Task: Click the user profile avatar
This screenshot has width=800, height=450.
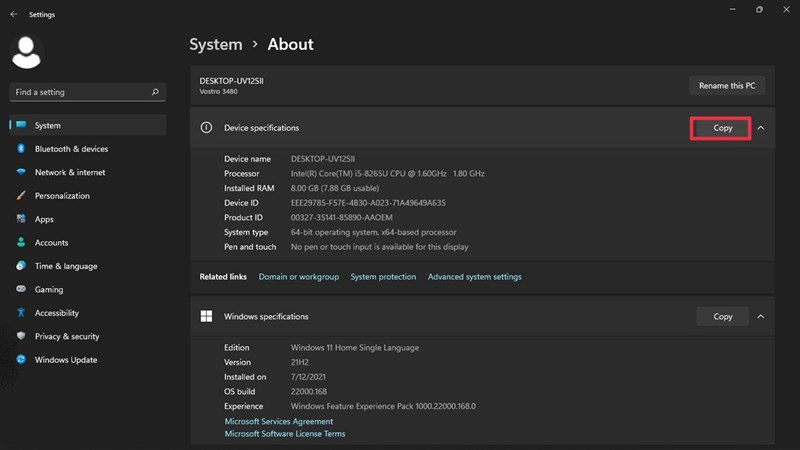Action: pyautogui.click(x=26, y=53)
